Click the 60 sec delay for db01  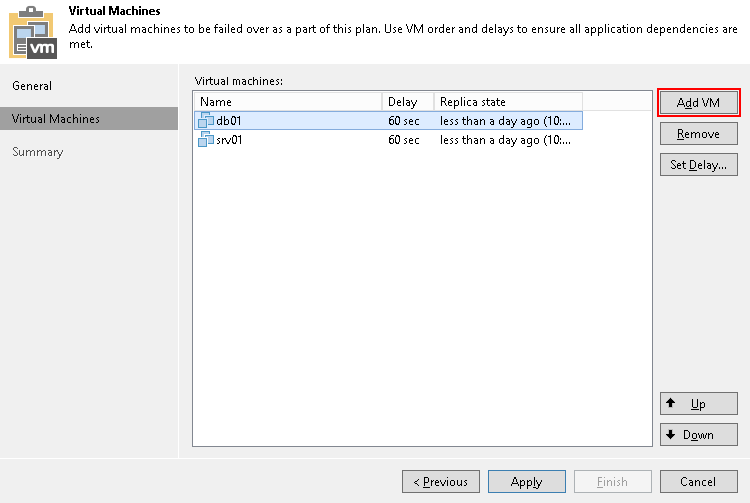click(x=404, y=121)
